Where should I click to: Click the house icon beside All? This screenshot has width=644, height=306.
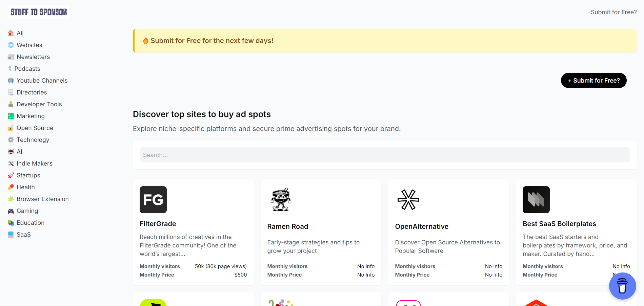[x=11, y=33]
